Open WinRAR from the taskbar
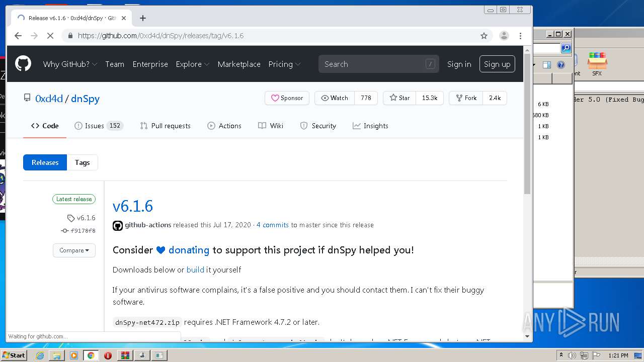 point(125,355)
